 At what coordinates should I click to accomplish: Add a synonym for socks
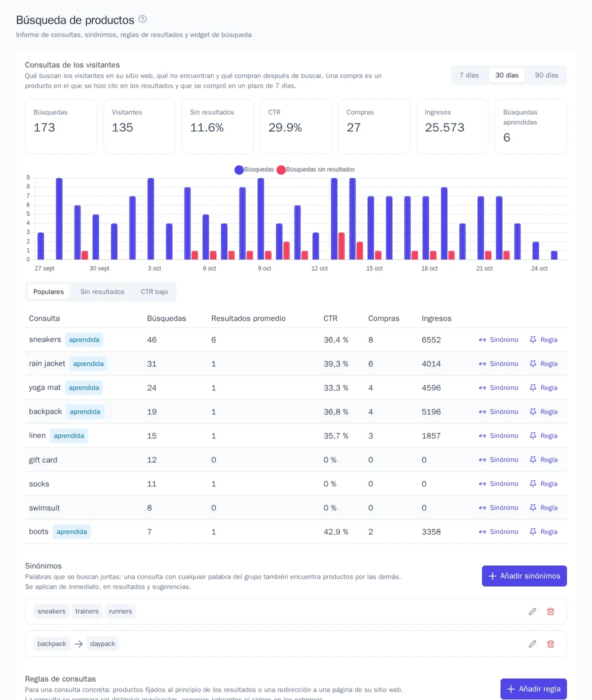(498, 484)
